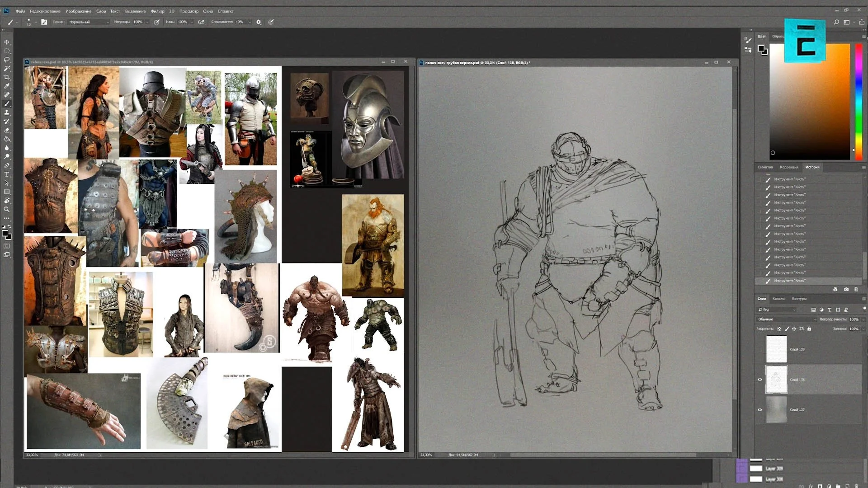Open the brush mode dropdown Нормальный
Screen dimensions: 868x488
click(x=89, y=22)
